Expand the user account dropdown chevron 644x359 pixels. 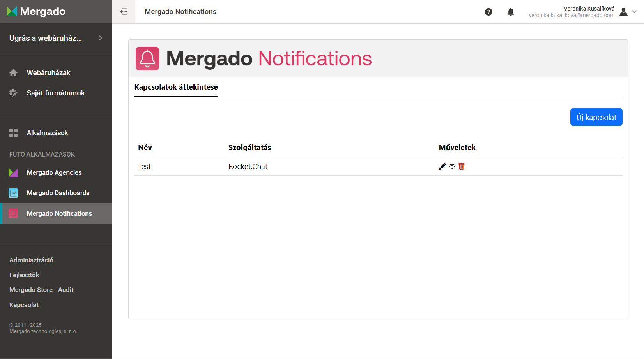(x=634, y=12)
